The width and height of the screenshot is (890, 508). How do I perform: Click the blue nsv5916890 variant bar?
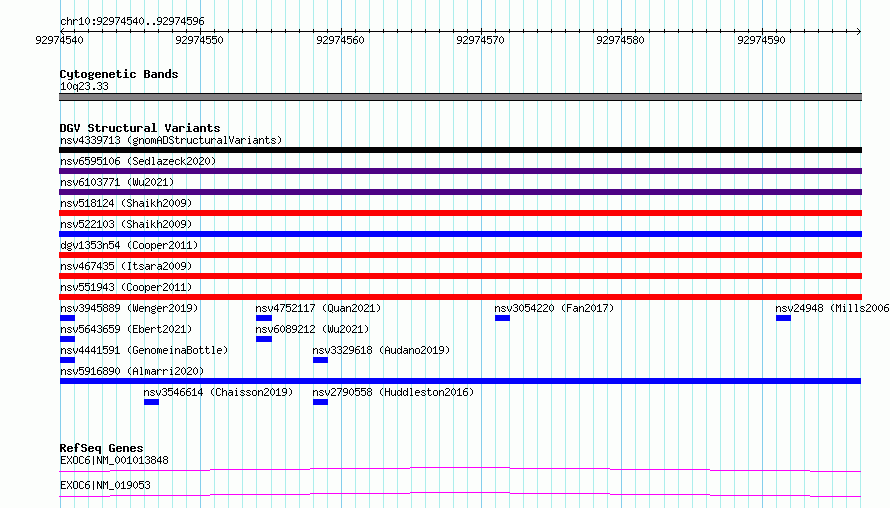[460, 381]
